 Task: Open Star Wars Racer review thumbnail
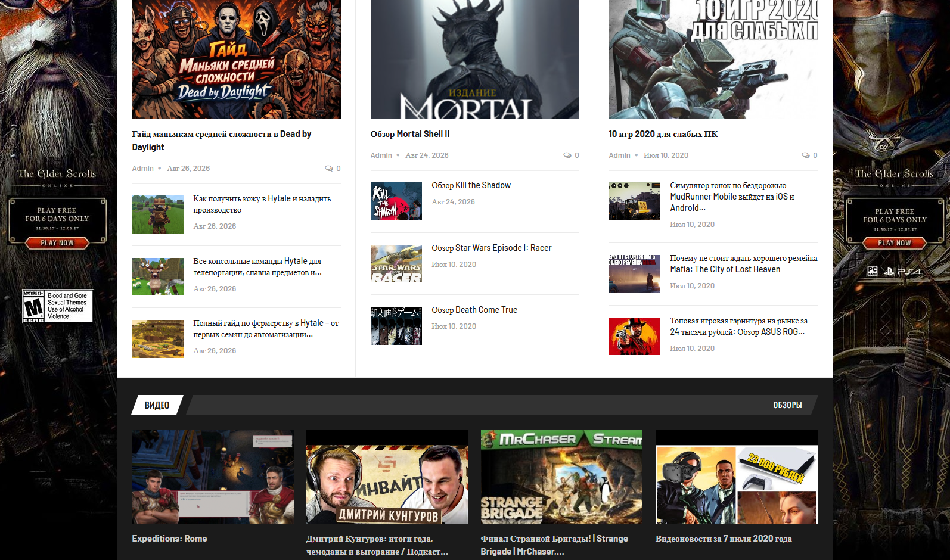[x=396, y=263]
